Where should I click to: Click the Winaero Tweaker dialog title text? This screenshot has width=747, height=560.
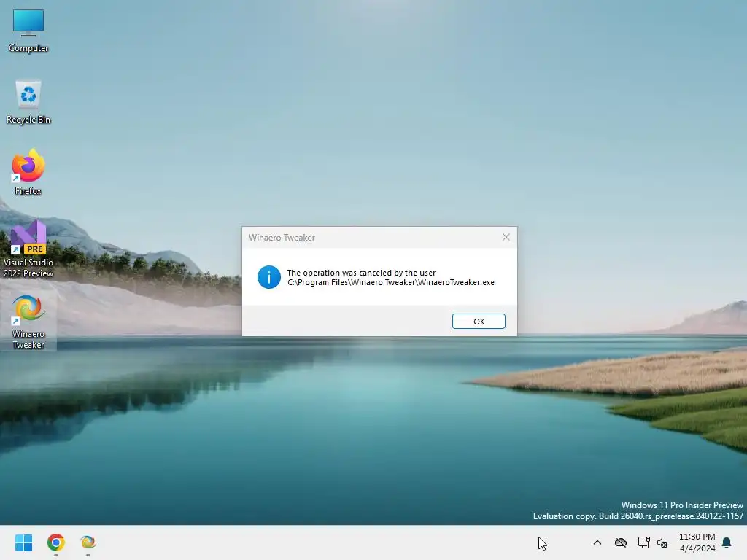282,238
